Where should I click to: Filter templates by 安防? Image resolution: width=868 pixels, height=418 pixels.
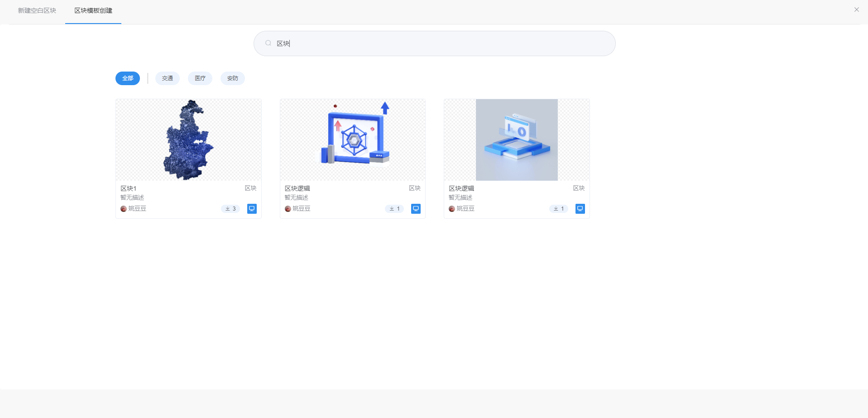click(x=233, y=78)
